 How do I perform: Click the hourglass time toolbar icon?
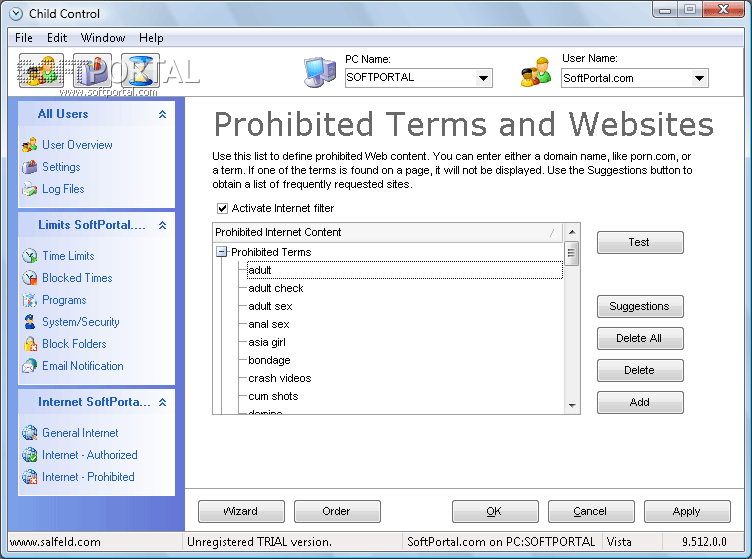coord(140,71)
